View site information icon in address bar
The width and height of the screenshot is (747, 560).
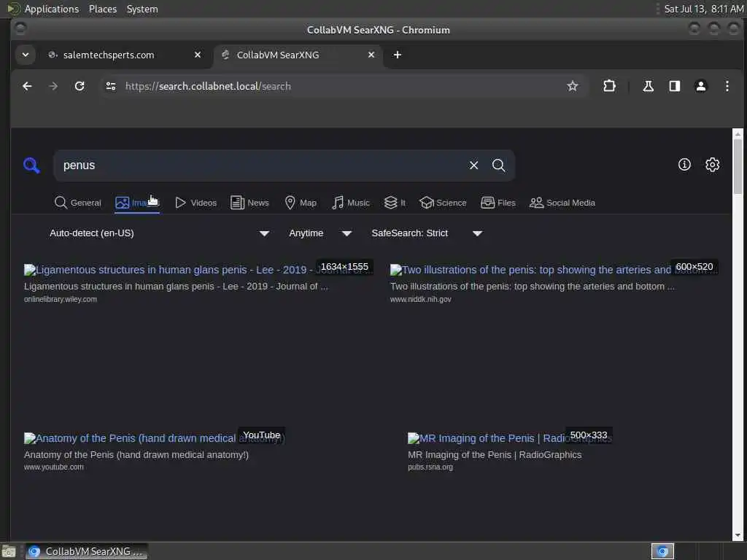click(x=111, y=86)
